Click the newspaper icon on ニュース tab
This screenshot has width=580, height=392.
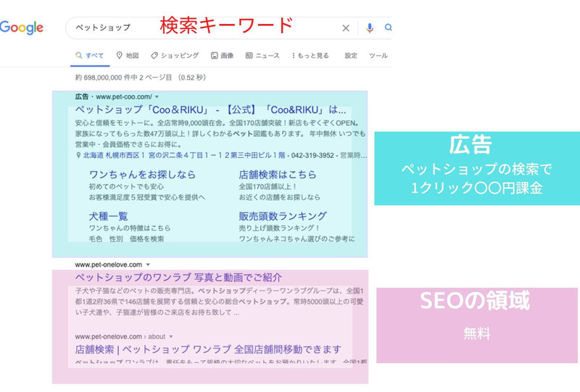249,56
